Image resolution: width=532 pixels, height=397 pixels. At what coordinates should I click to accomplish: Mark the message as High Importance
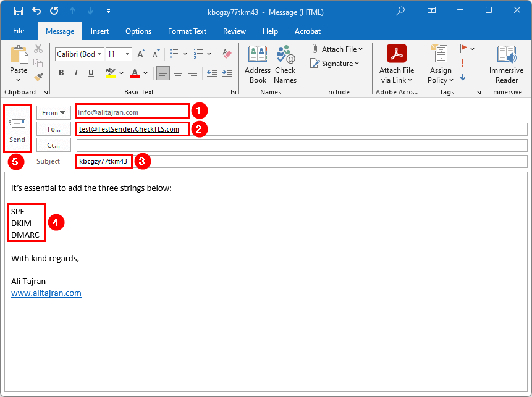coord(462,62)
